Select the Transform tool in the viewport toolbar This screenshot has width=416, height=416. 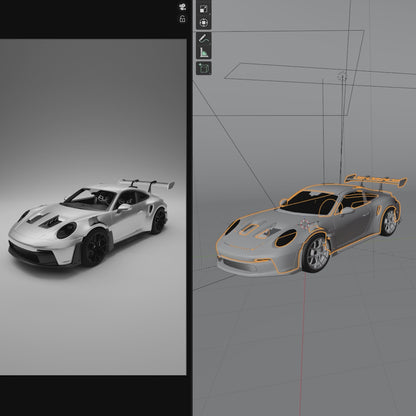pyautogui.click(x=203, y=23)
